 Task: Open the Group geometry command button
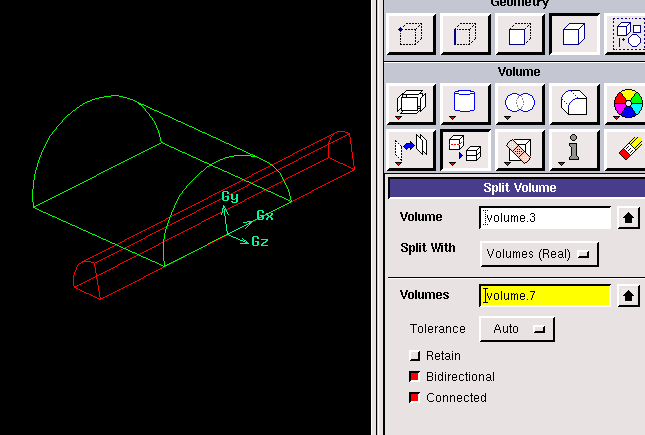click(x=628, y=34)
